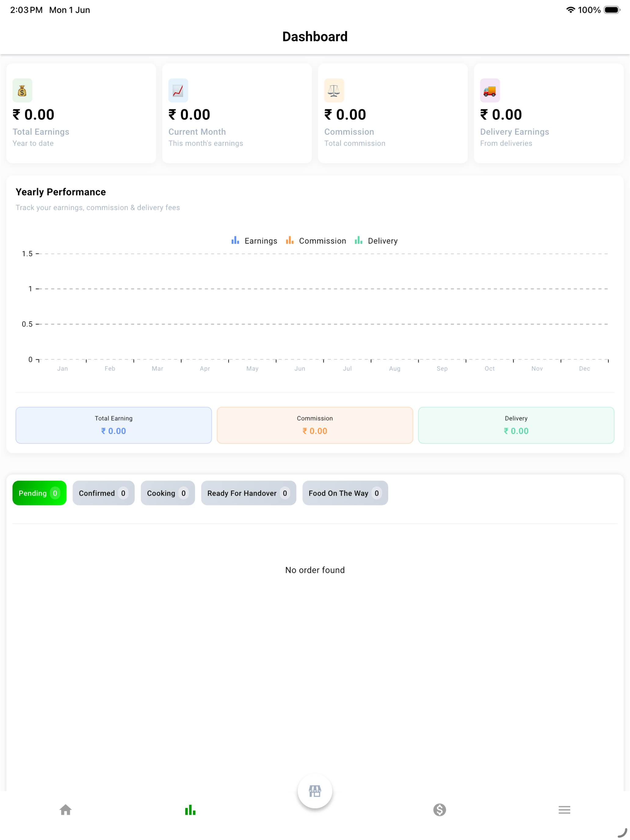
Task: Tap Delivery Earnings amount in top card
Action: click(x=501, y=115)
